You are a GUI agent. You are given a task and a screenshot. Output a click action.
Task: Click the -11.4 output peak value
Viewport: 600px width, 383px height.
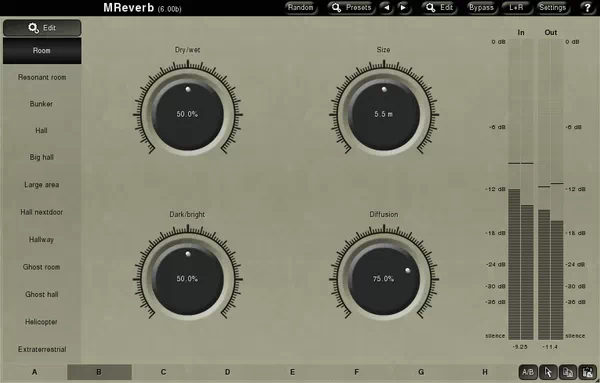(550, 347)
